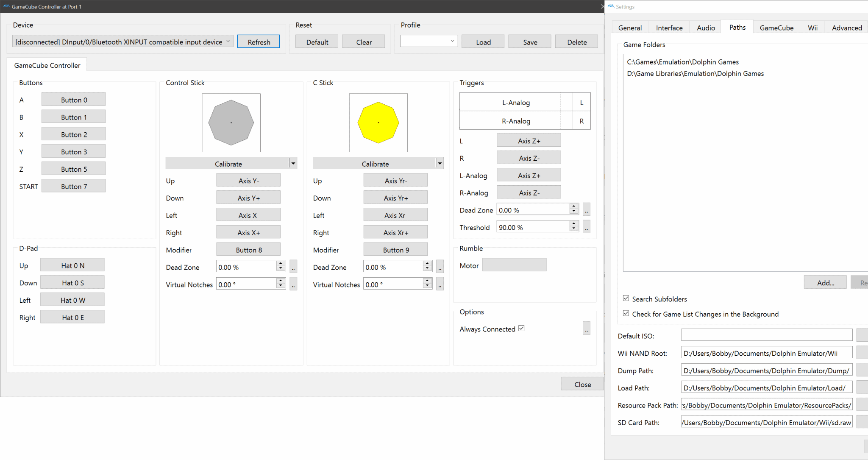This screenshot has height=460, width=868.
Task: Click the yellow C Stick octagon display
Action: coord(378,123)
